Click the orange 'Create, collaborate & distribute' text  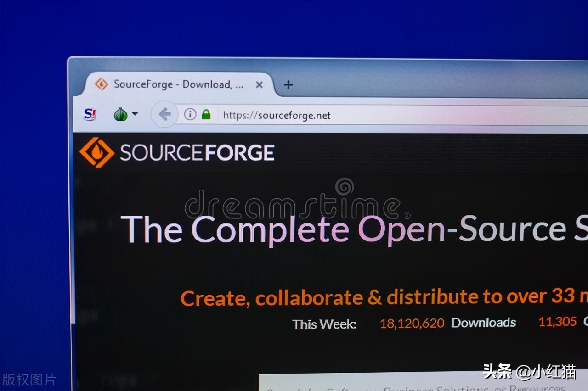[384, 297]
